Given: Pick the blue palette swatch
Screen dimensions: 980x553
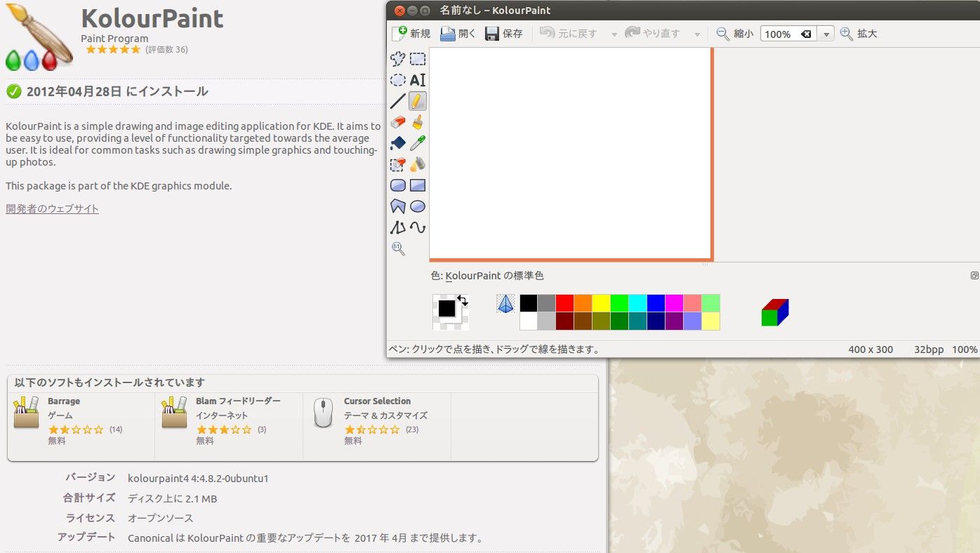Looking at the screenshot, I should [656, 303].
